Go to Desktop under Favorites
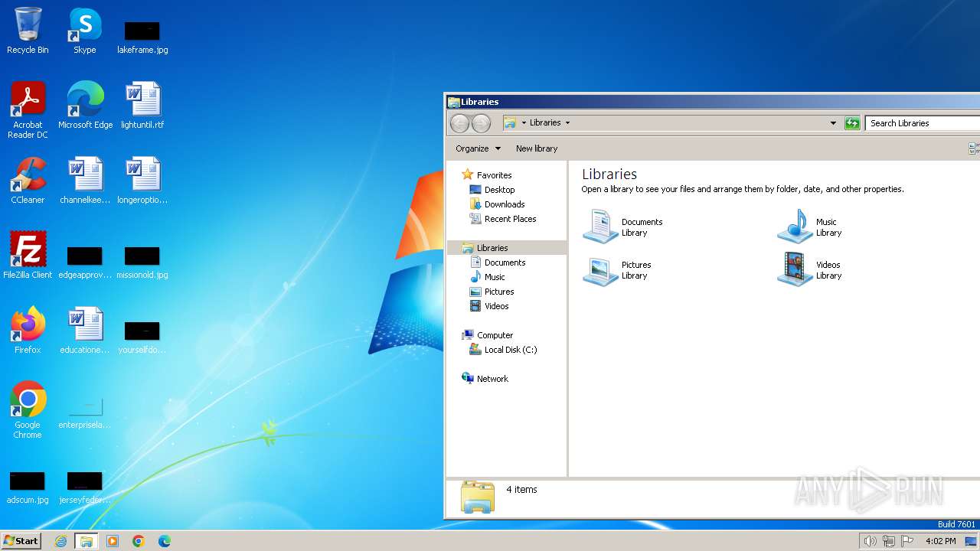The image size is (980, 551). point(499,190)
